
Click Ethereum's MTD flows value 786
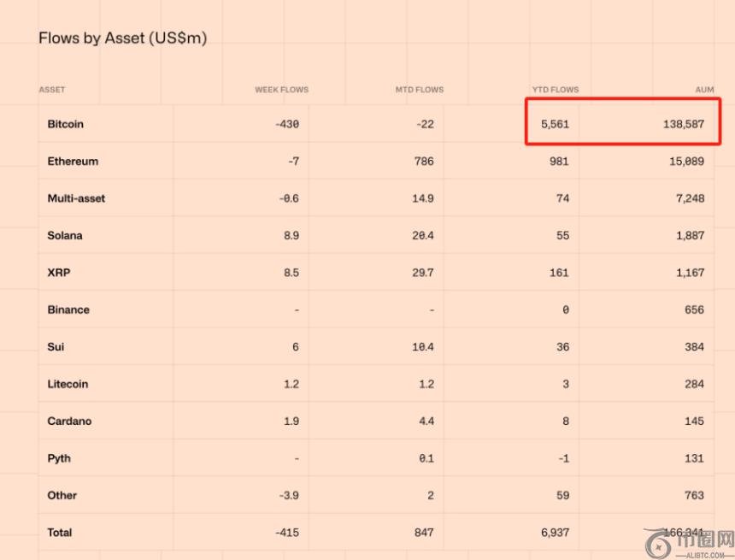424,162
